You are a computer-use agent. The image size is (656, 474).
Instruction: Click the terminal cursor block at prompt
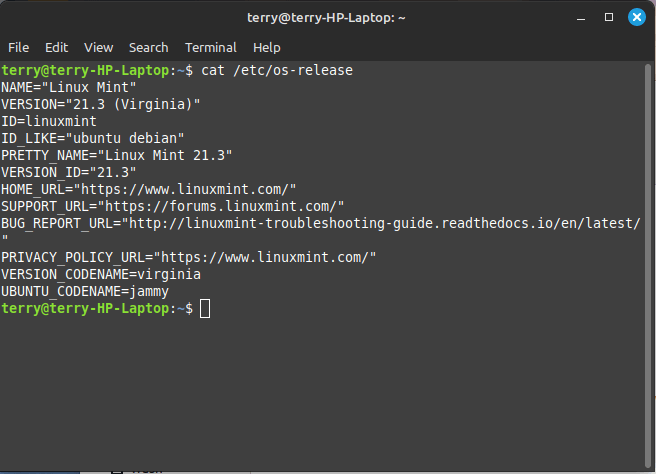tap(205, 309)
